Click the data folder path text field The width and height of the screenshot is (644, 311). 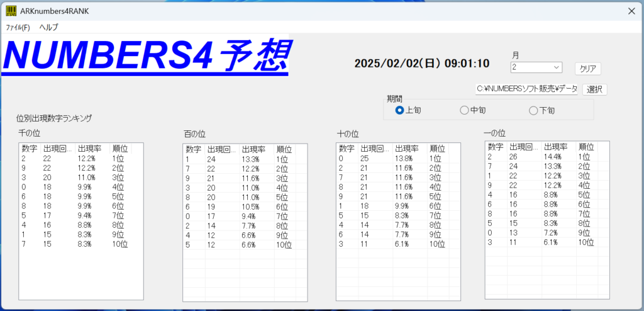tap(526, 89)
